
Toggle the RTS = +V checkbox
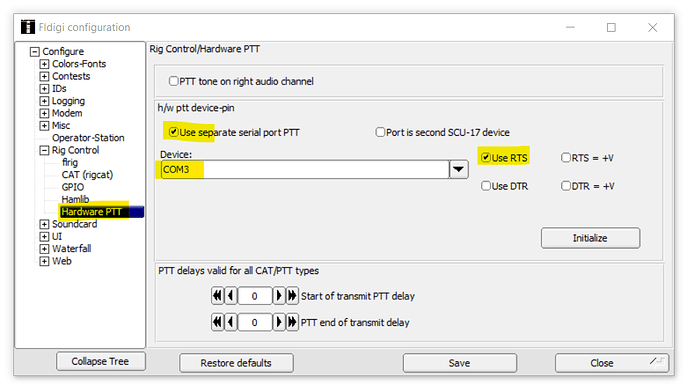566,158
